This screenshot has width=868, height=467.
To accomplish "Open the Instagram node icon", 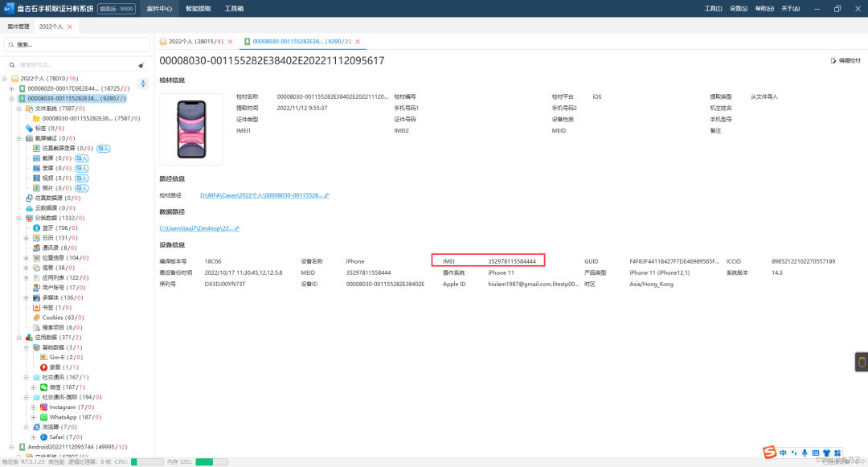I will click(x=43, y=408).
